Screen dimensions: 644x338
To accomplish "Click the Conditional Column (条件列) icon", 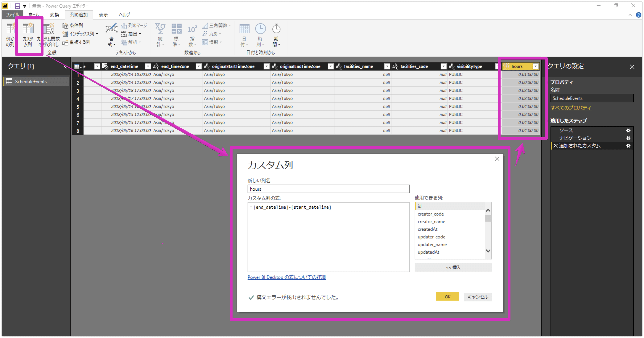I will (65, 26).
